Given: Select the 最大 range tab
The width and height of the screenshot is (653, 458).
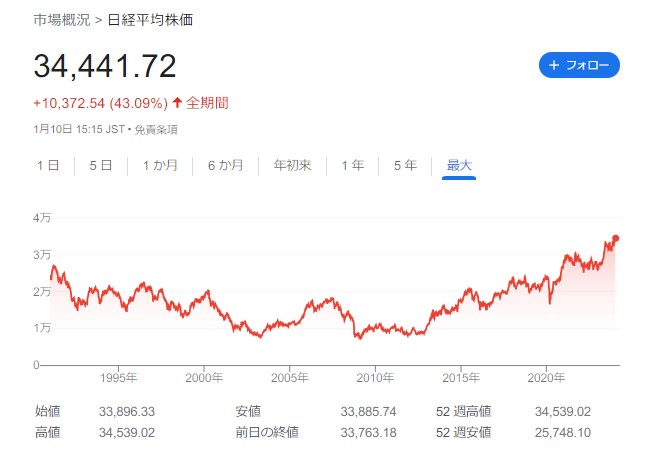Looking at the screenshot, I should click(x=459, y=165).
